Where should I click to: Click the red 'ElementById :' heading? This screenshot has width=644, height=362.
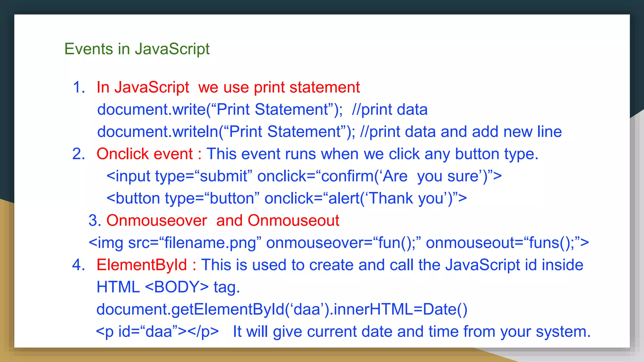coord(147,265)
